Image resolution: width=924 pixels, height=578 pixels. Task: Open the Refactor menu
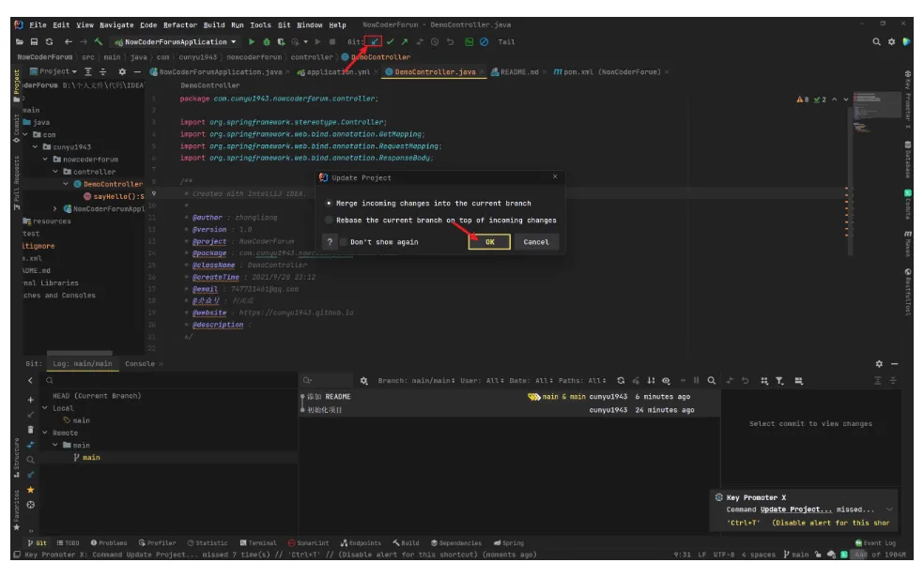point(179,24)
